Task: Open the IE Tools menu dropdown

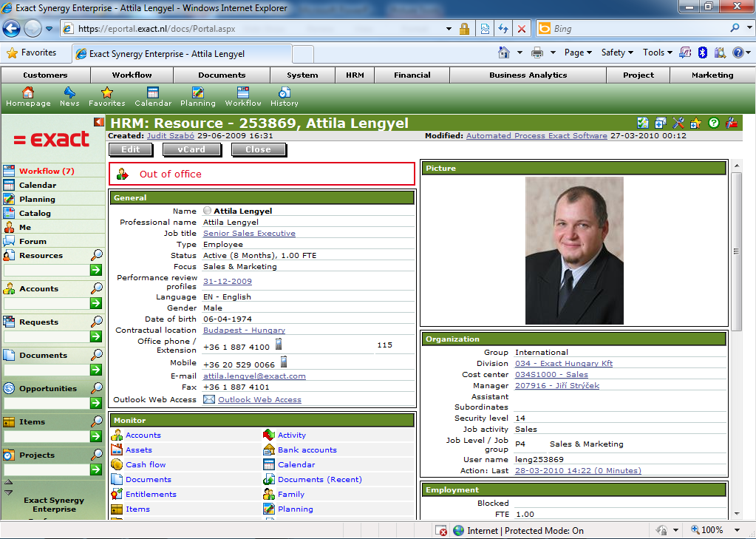Action: [658, 52]
